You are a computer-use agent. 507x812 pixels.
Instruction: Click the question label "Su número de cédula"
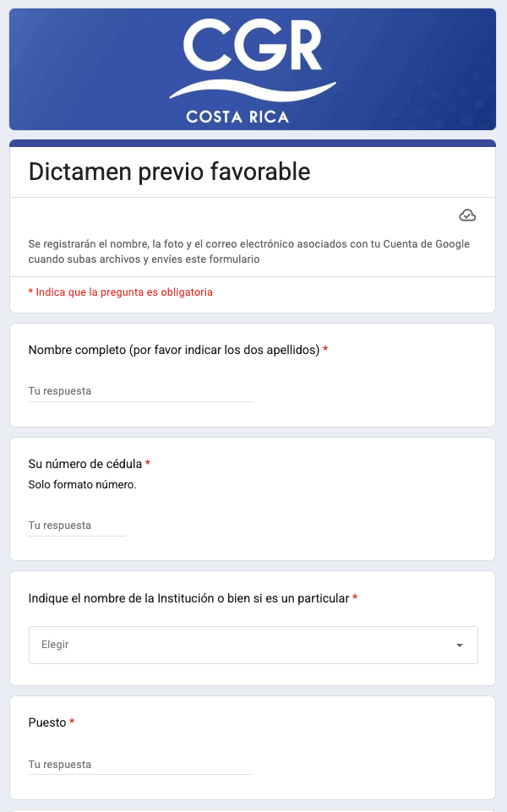tap(83, 463)
